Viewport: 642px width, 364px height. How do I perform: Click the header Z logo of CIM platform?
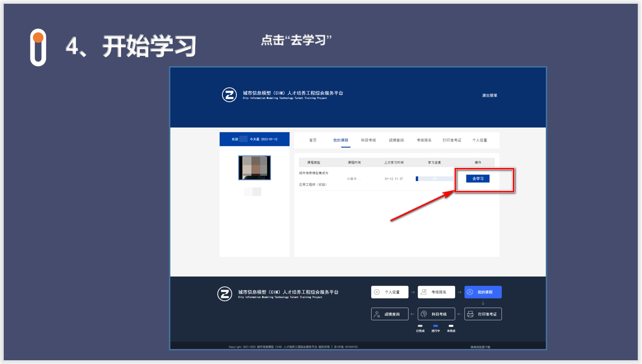coord(229,95)
